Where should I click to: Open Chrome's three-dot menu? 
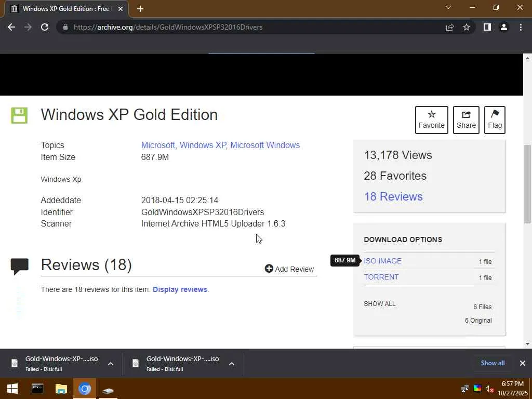tap(521, 27)
